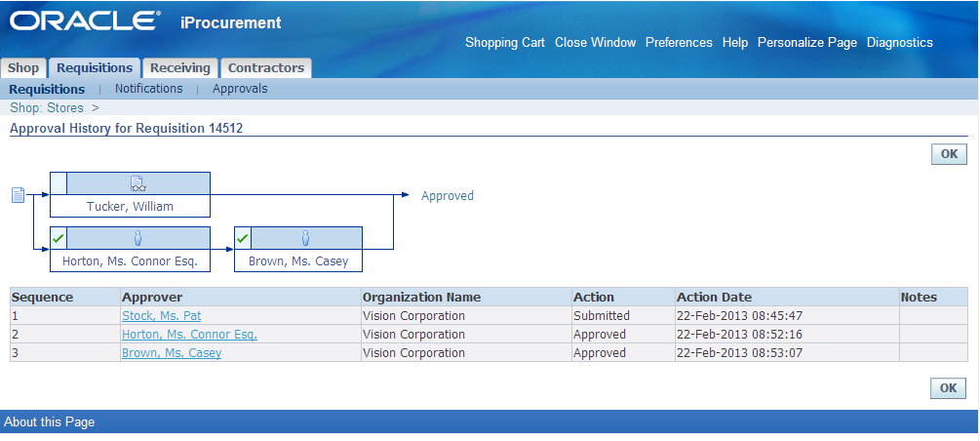Open the Contractors tab
This screenshot has width=980, height=441.
click(x=265, y=67)
